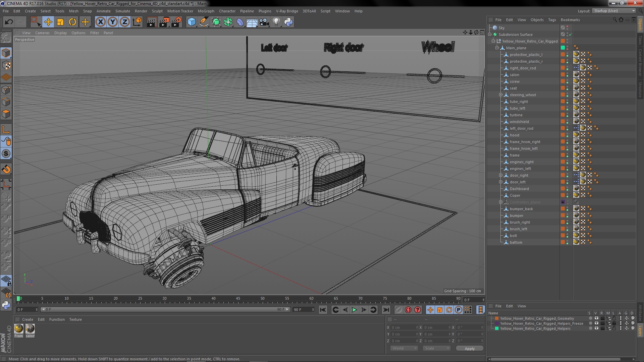Open the Cameras viewport menu

[42, 33]
